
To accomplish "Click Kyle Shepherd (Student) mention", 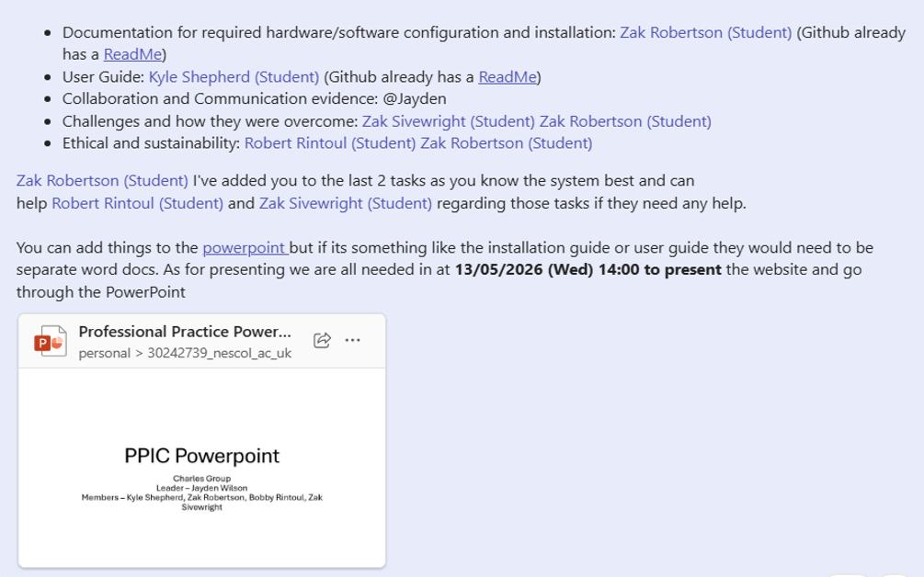I will click(234, 76).
